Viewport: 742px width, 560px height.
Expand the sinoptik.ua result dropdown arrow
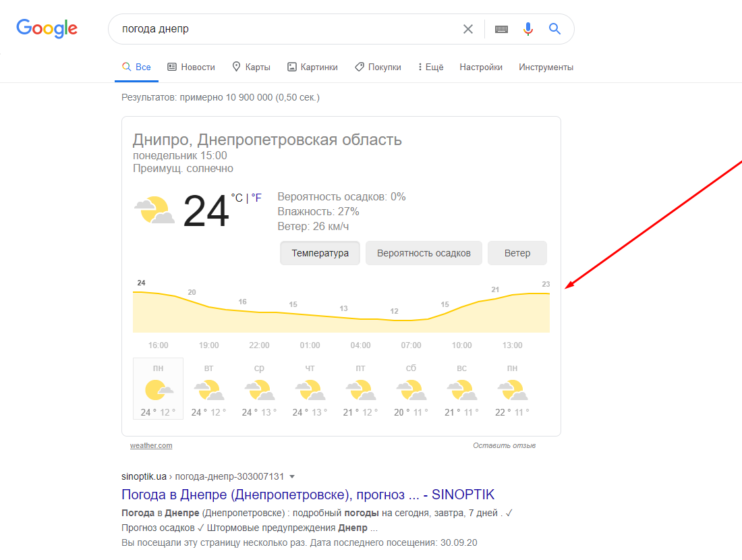292,477
